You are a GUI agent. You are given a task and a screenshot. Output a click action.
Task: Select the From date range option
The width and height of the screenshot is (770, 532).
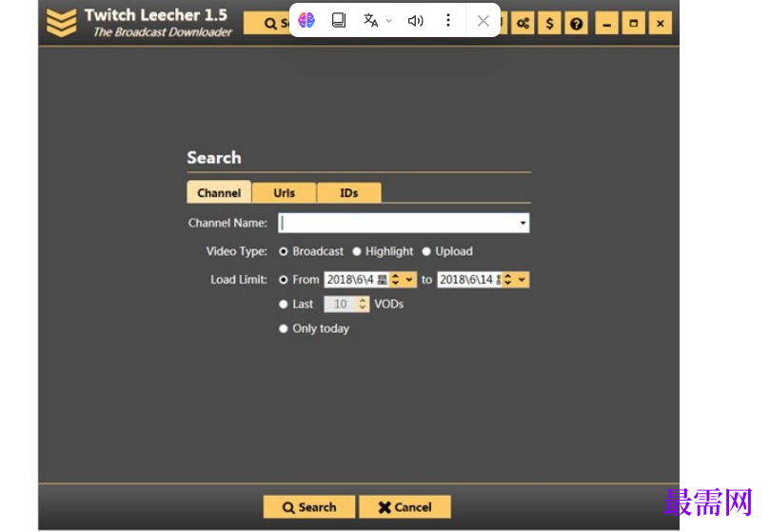tap(283, 280)
